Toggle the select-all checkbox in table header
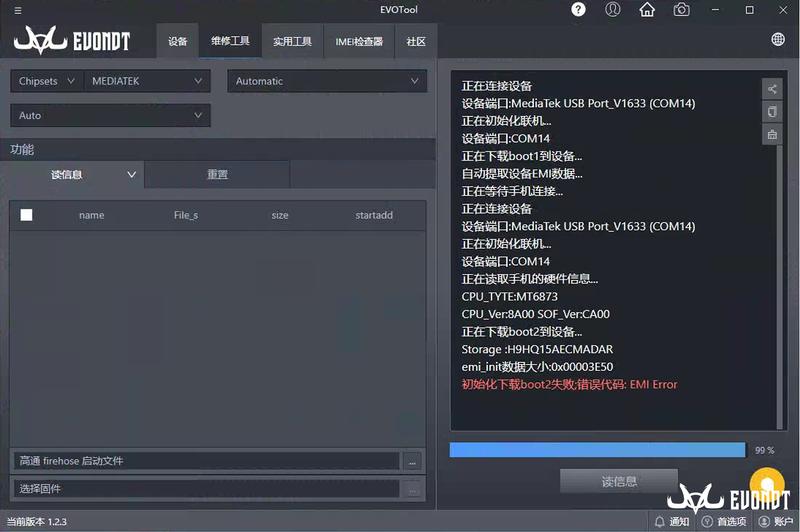Viewport: 800px width, 532px height. [26, 215]
